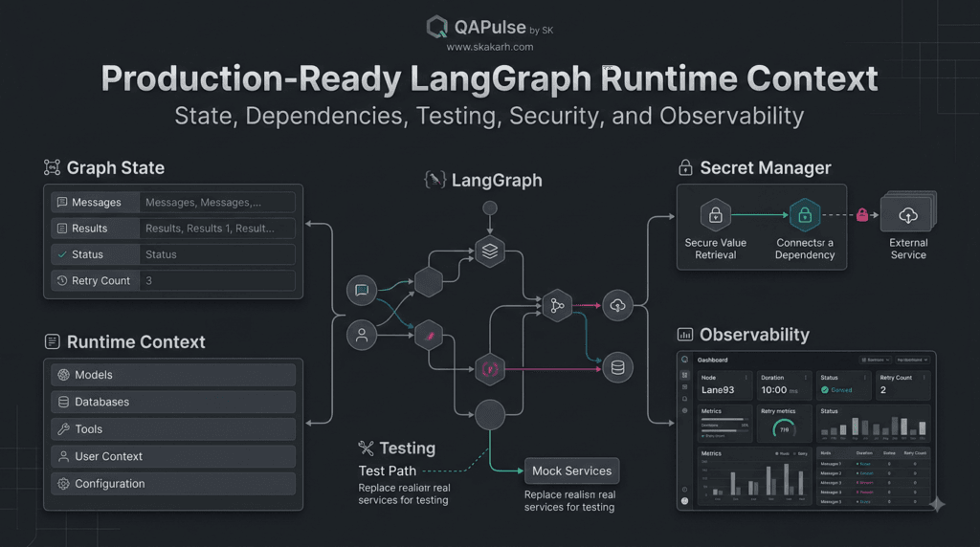This screenshot has width=980, height=547.
Task: Click the branch hexagon node
Action: point(557,305)
